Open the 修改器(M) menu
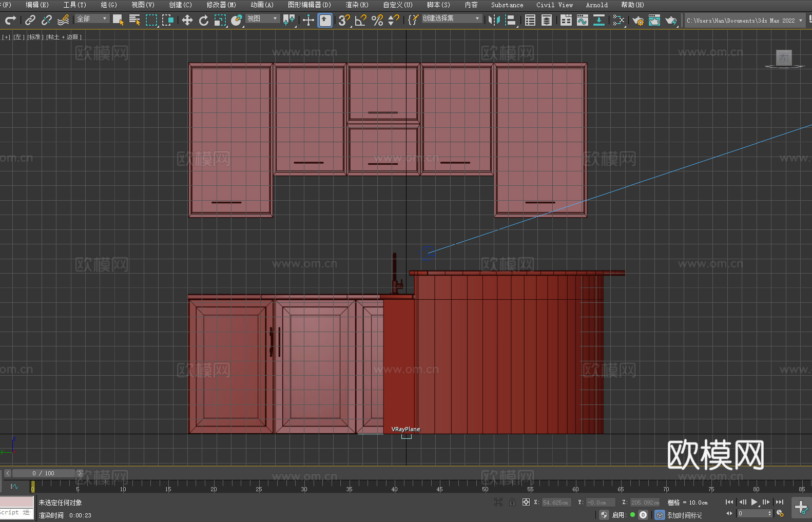This screenshot has width=812, height=522. coord(221,5)
